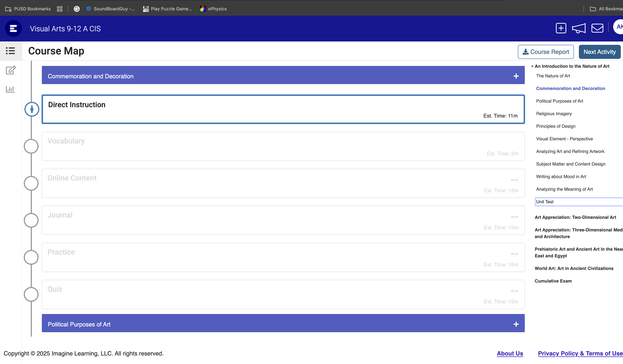The width and height of the screenshot is (623, 364).
Task: Click the Direct Instruction person marker
Action: point(32,109)
